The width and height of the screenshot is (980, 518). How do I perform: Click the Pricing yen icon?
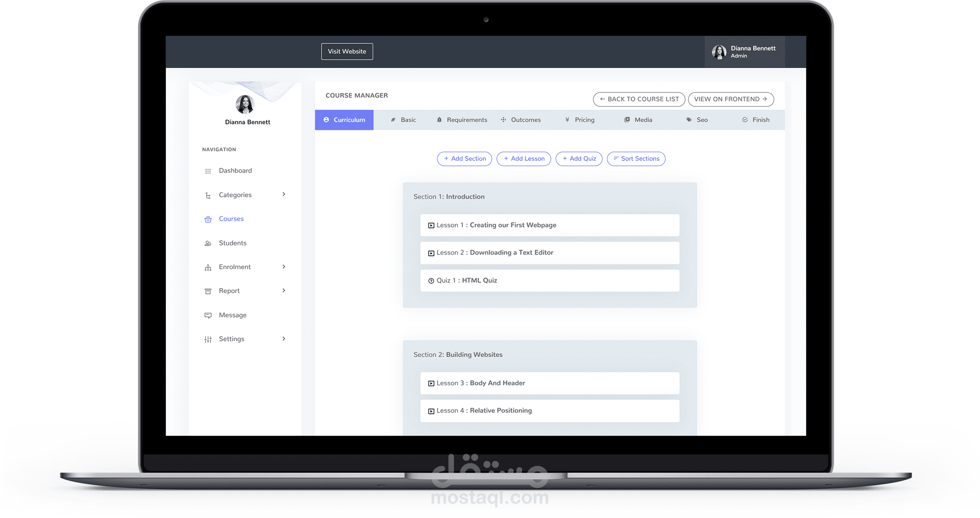click(x=567, y=120)
